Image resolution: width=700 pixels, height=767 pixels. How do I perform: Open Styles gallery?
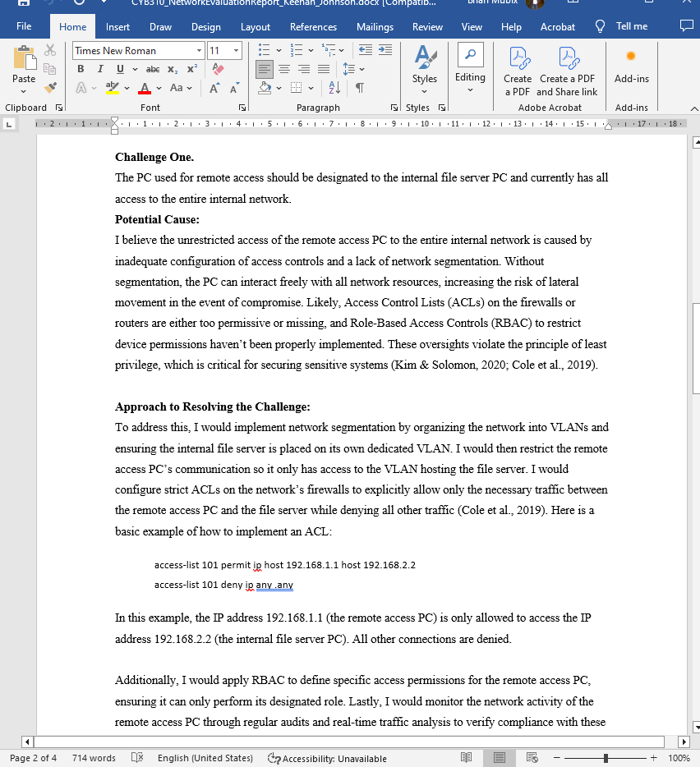425,70
